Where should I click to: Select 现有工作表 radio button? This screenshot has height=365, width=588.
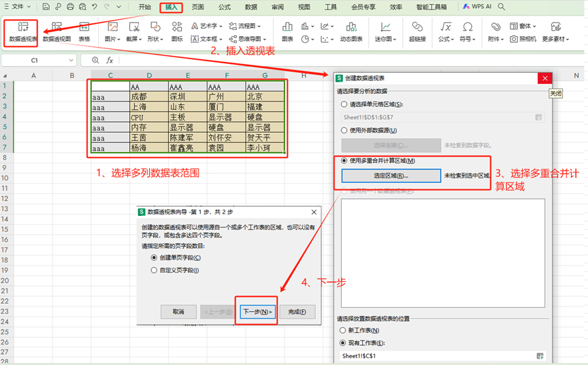click(x=342, y=343)
